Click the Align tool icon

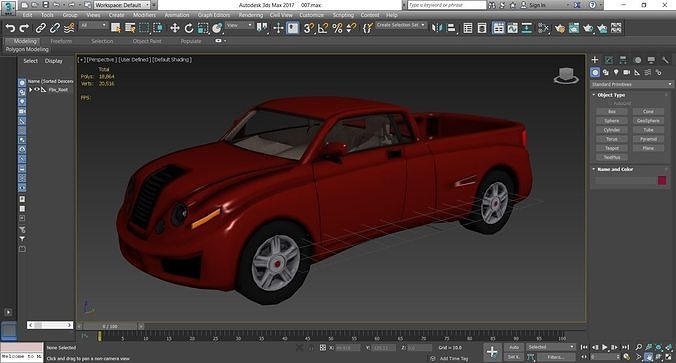[451, 28]
